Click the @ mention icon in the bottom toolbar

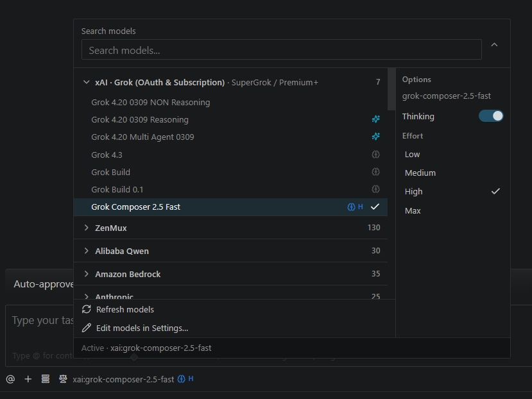tap(10, 379)
